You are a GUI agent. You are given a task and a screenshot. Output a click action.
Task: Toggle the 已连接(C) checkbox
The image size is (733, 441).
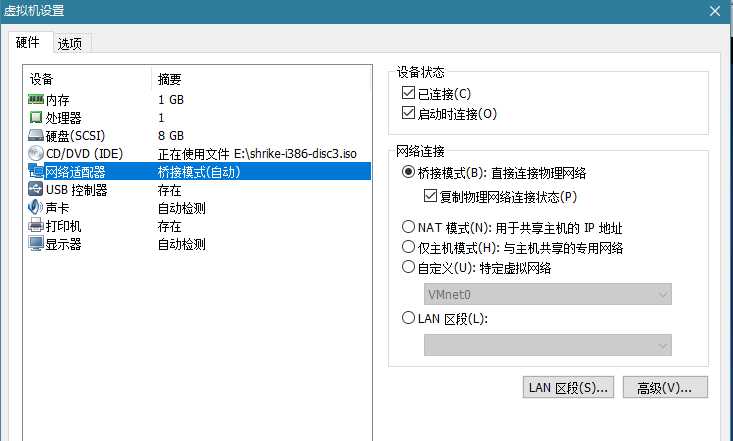(408, 93)
